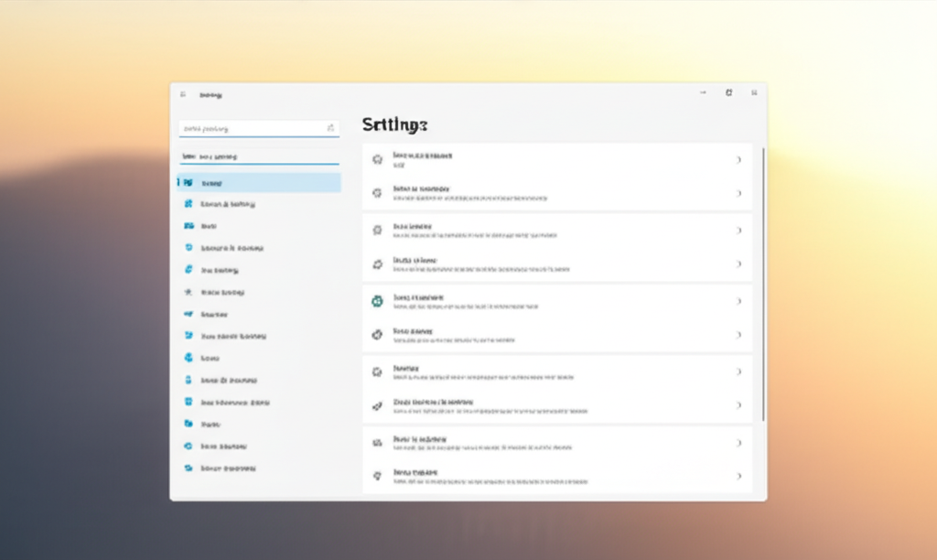Click the search icon in the sidebar search box

(330, 129)
